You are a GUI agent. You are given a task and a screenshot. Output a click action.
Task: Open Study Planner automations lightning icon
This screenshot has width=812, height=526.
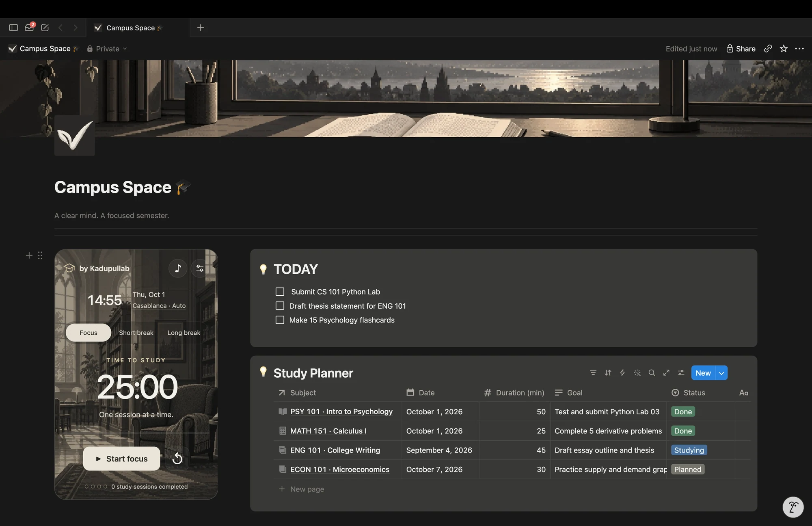coord(622,373)
